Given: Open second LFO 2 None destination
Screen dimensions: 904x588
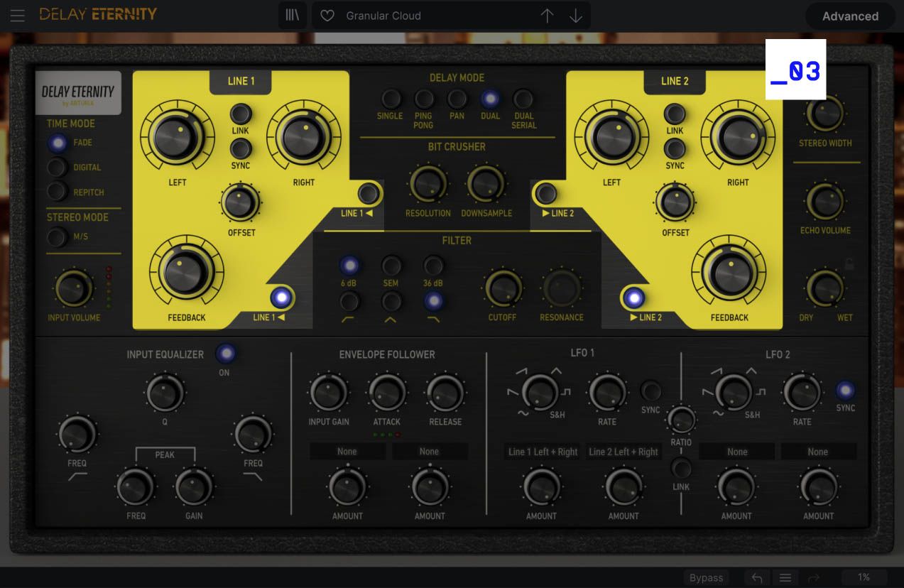Looking at the screenshot, I should pyautogui.click(x=818, y=452).
